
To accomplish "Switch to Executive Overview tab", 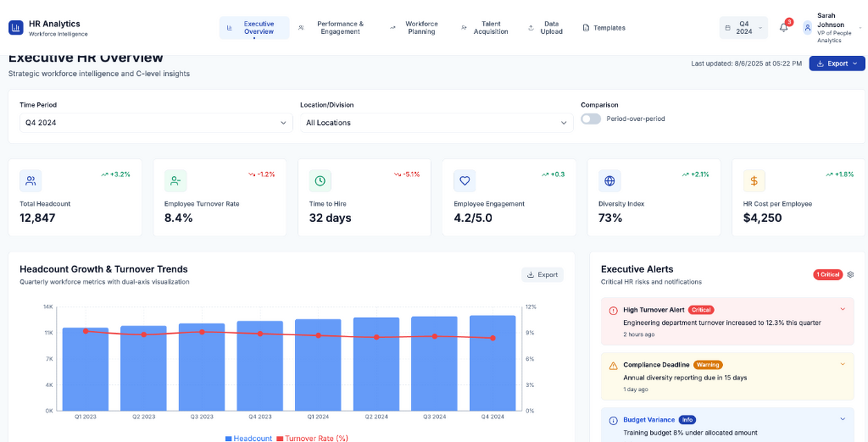I will click(254, 28).
